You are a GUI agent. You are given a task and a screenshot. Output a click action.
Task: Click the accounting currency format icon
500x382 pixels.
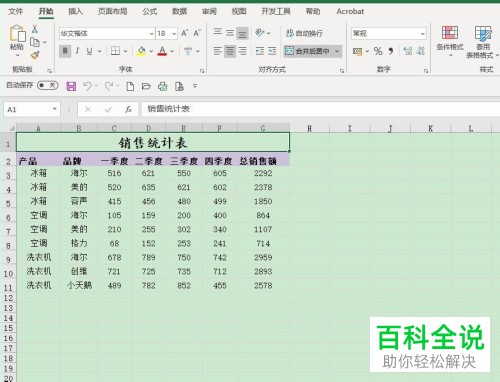click(357, 51)
